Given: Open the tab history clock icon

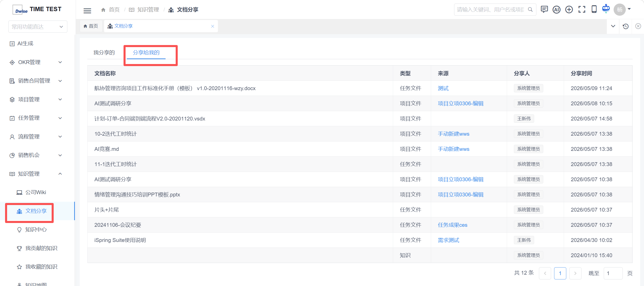Looking at the screenshot, I should (626, 26).
